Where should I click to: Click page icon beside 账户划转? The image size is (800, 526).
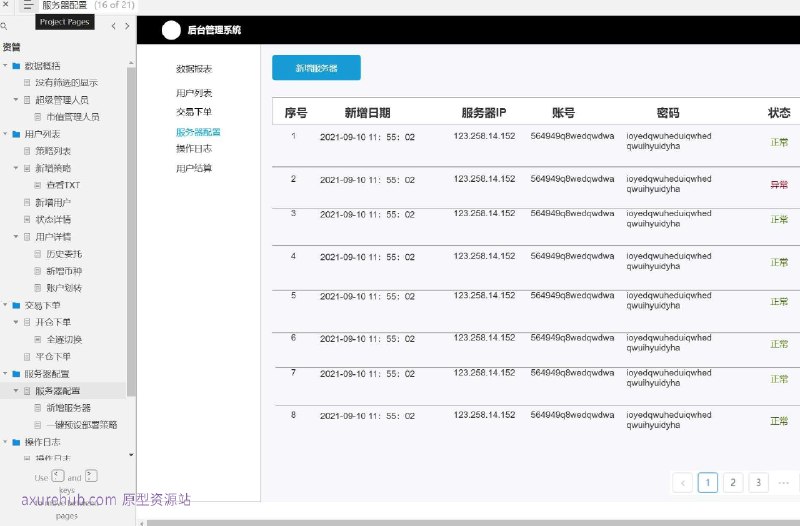tap(38, 288)
